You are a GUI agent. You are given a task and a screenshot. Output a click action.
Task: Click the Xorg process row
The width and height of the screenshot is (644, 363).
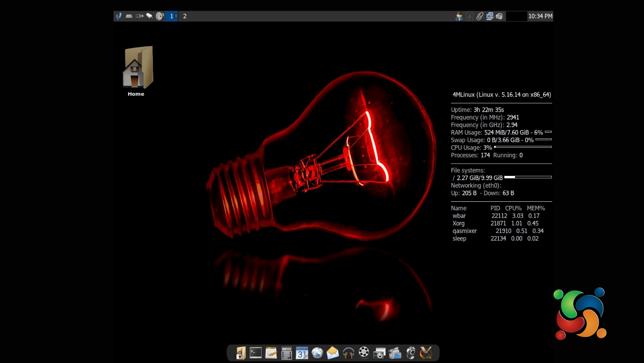(x=495, y=223)
